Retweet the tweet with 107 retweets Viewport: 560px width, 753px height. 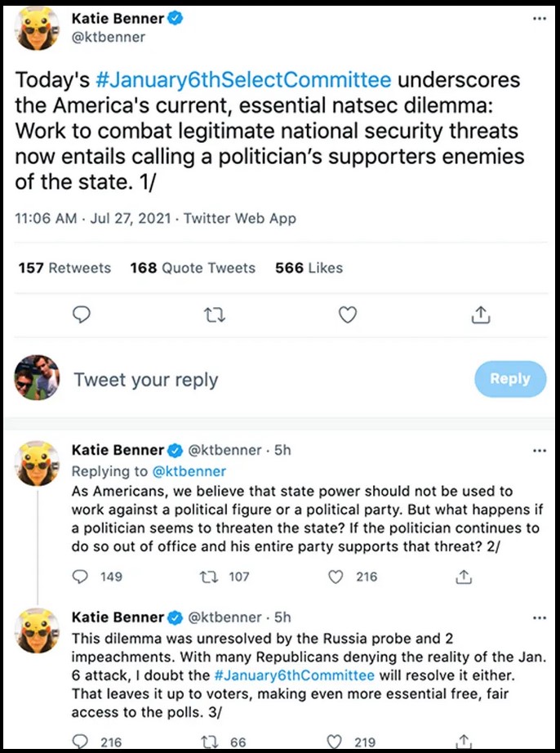pos(209,577)
